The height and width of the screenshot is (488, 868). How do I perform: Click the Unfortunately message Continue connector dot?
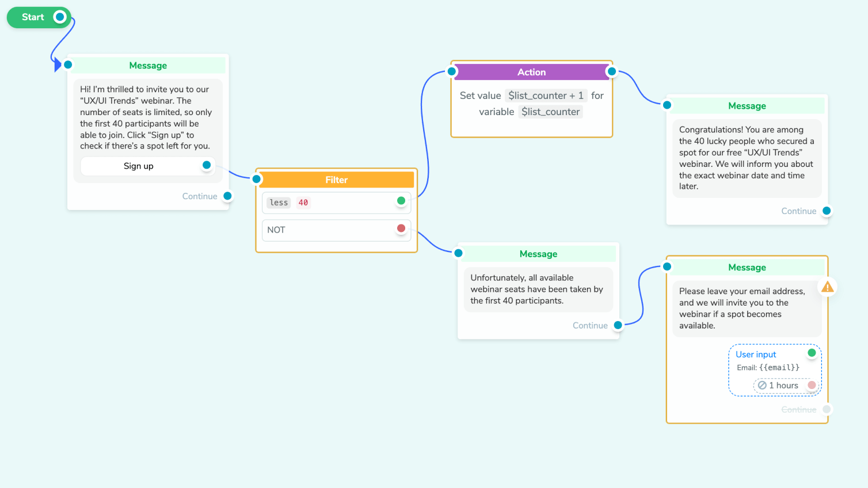click(618, 325)
